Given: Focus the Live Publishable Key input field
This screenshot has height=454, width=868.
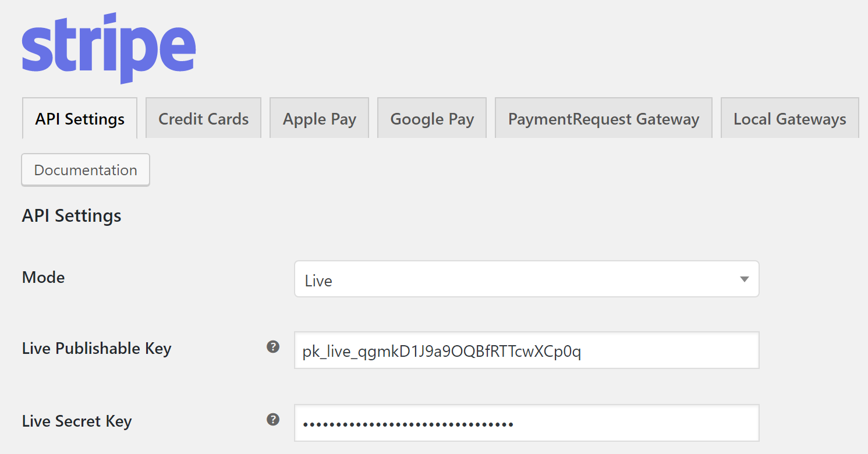Looking at the screenshot, I should point(526,350).
